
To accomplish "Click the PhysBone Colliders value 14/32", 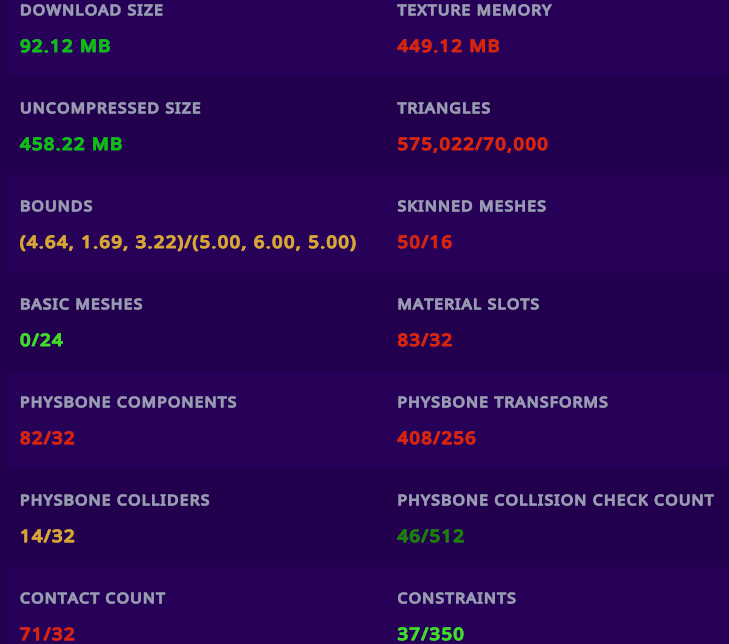I will pyautogui.click(x=47, y=537).
